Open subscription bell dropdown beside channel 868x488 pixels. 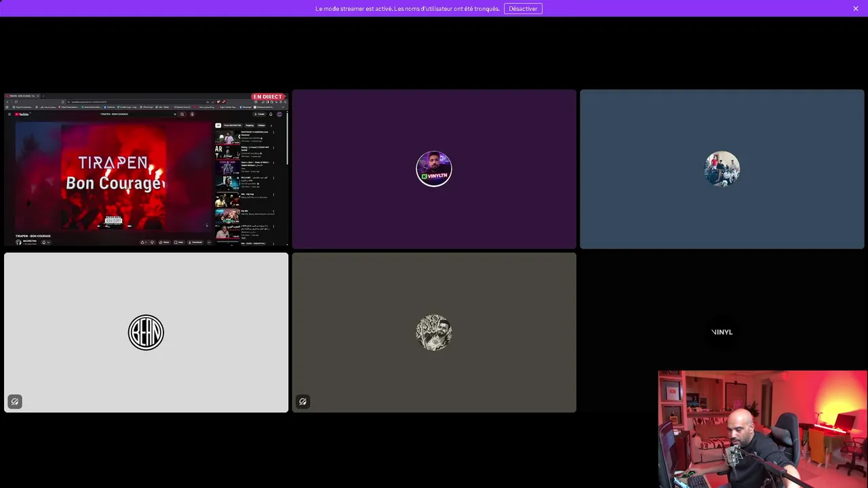click(45, 242)
